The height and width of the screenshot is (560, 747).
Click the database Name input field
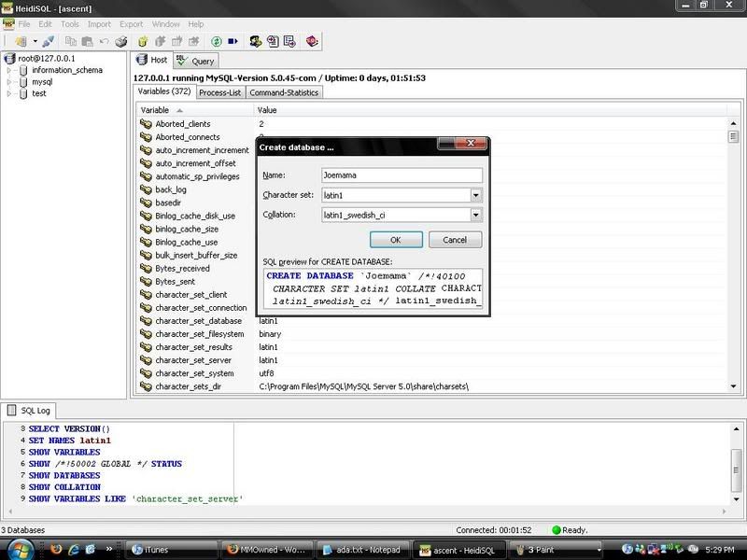click(x=402, y=175)
